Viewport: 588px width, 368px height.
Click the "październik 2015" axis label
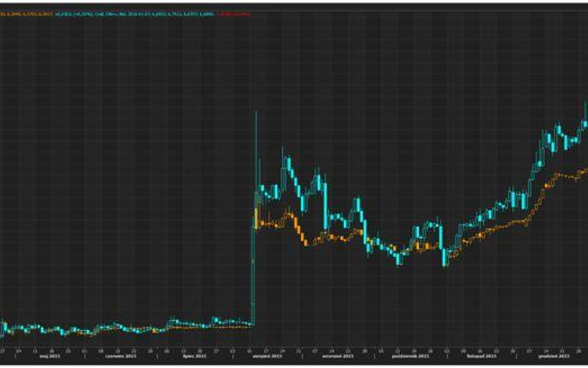410,356
